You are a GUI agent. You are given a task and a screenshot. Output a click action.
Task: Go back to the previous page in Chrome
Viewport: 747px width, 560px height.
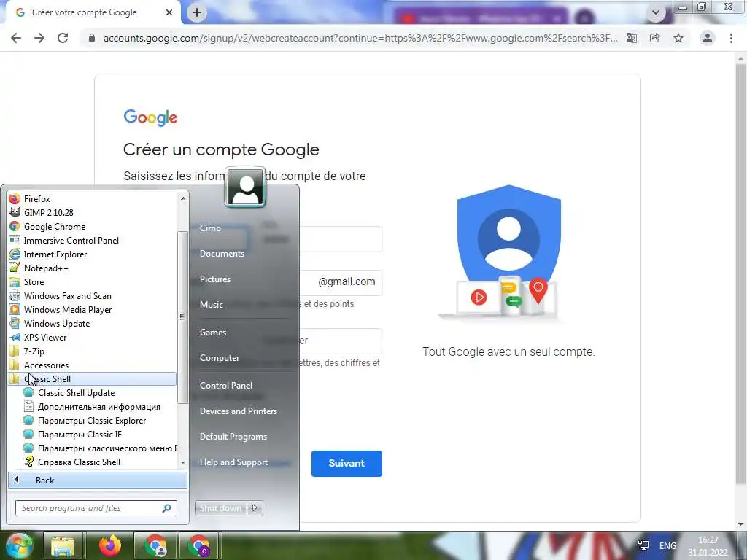click(x=16, y=38)
